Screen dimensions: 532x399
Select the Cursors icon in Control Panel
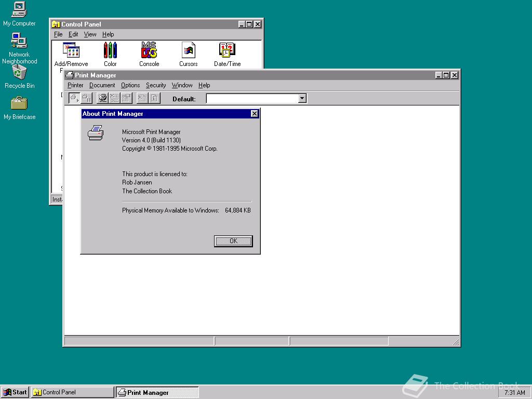point(188,54)
